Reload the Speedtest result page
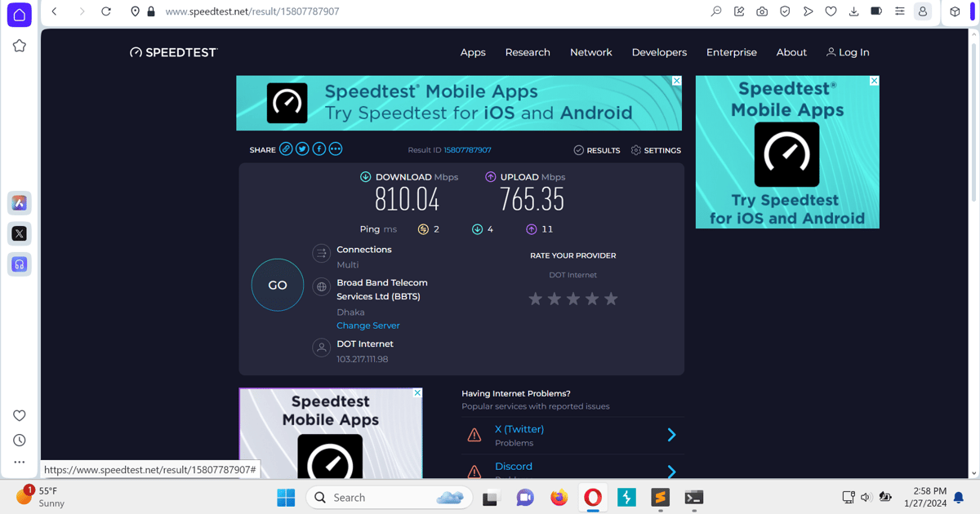The width and height of the screenshot is (980, 514). tap(106, 11)
